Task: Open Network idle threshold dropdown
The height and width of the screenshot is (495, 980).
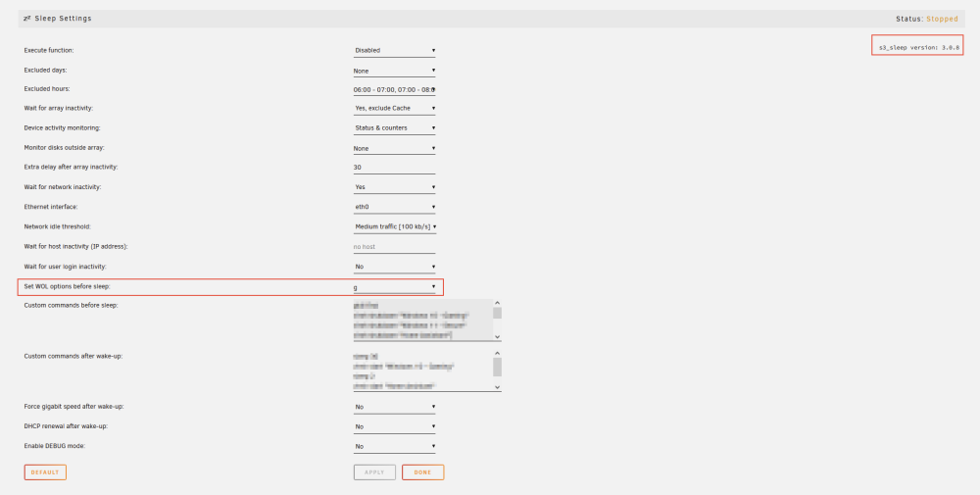Action: coord(394,226)
